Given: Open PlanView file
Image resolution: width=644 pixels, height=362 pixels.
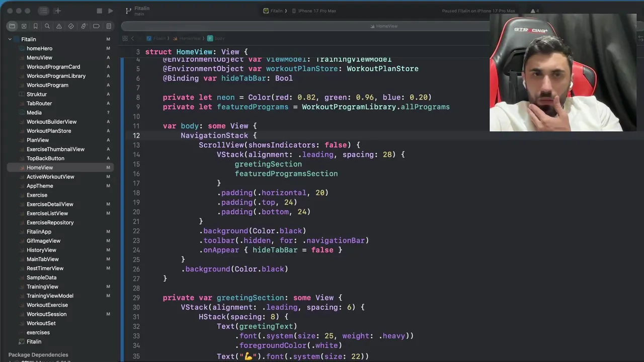Looking at the screenshot, I should (x=38, y=140).
